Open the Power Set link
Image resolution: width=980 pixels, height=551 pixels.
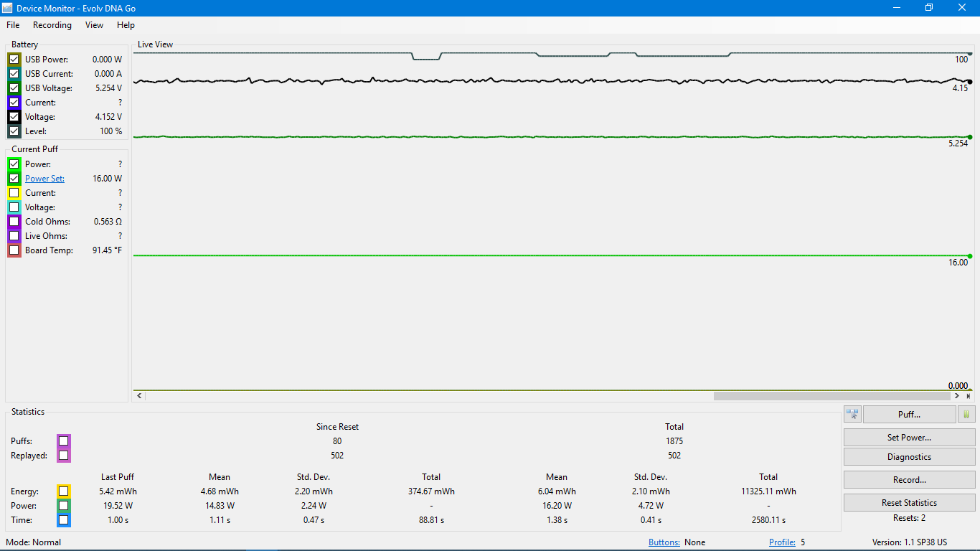pyautogui.click(x=44, y=179)
